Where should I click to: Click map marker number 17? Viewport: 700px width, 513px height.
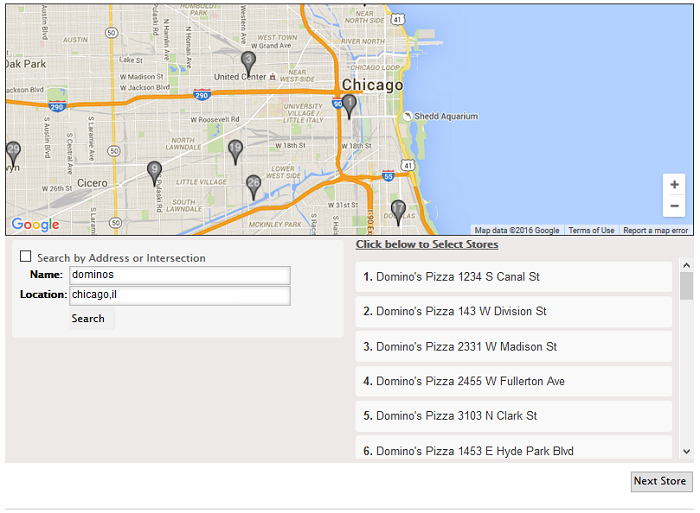[x=398, y=212]
